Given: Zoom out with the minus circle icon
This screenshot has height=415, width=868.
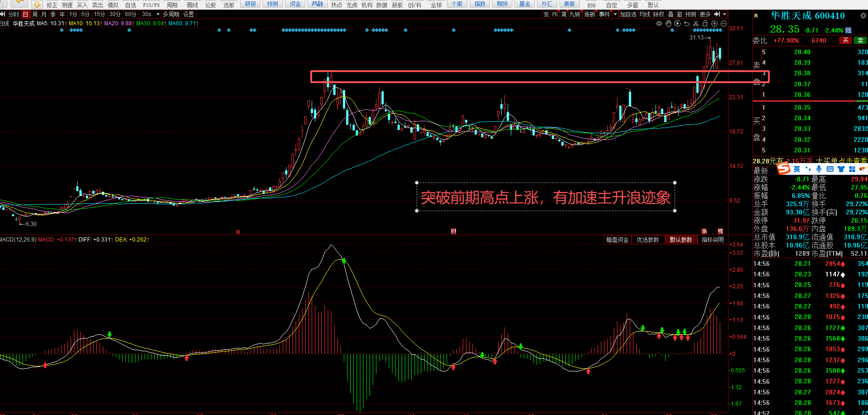Looking at the screenshot, I should 723,23.
